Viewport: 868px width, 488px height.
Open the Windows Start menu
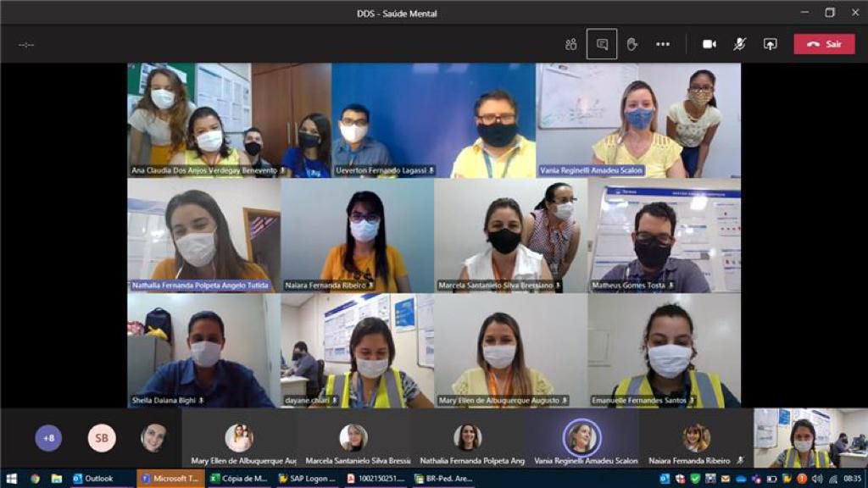[x=11, y=479]
